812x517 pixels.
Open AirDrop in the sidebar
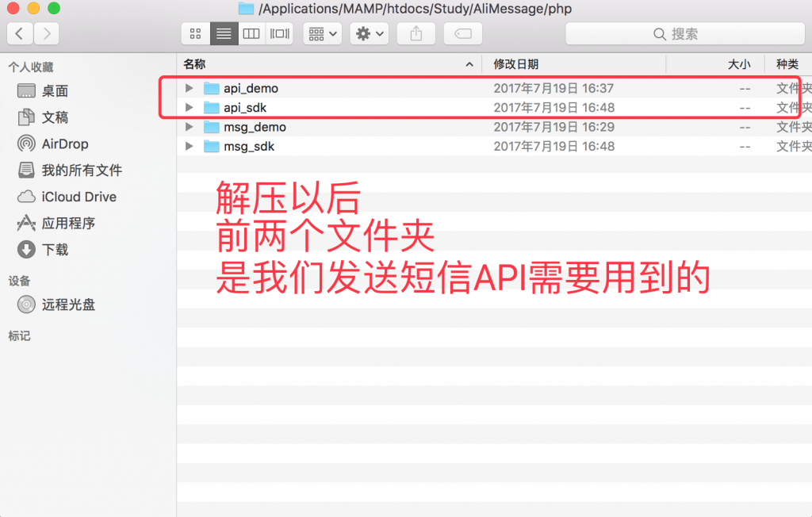[x=64, y=144]
